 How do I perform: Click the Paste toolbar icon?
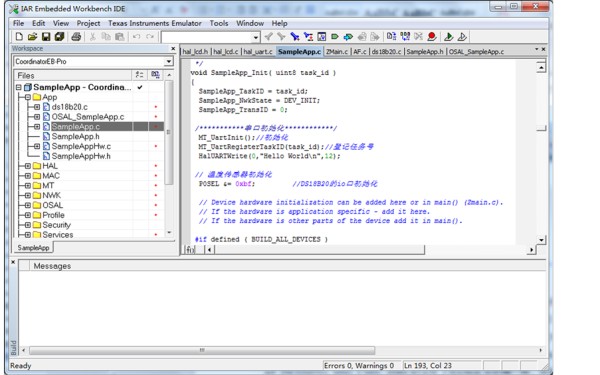[x=120, y=37]
